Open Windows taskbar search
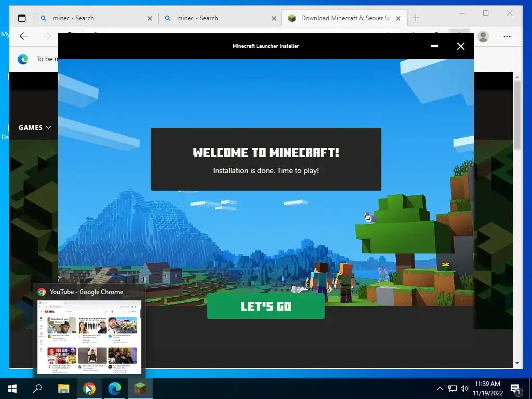The height and width of the screenshot is (399, 532). pos(37,389)
